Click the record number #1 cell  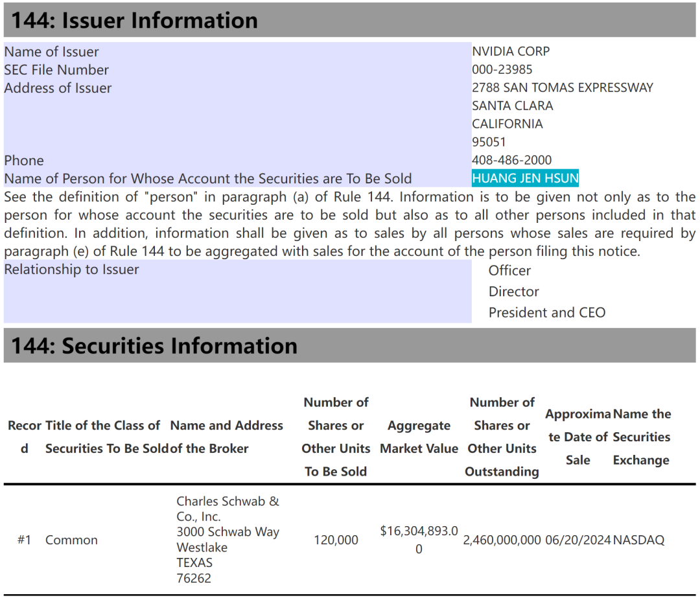point(24,540)
